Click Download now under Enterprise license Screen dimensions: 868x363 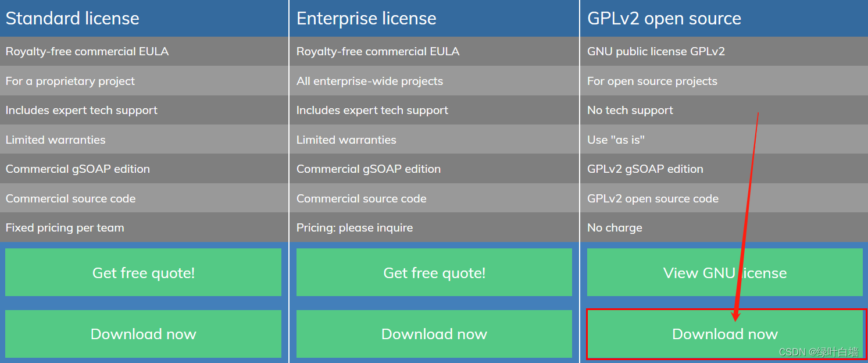click(434, 334)
